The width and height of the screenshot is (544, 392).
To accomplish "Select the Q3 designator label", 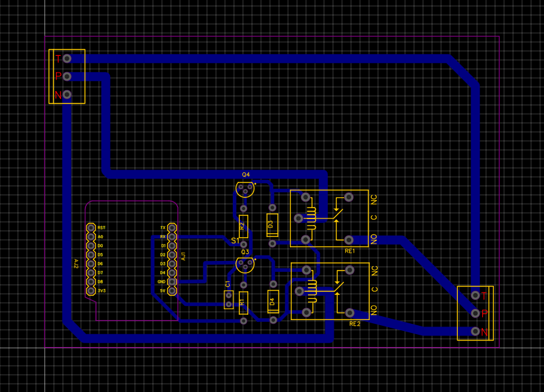I will (x=245, y=252).
